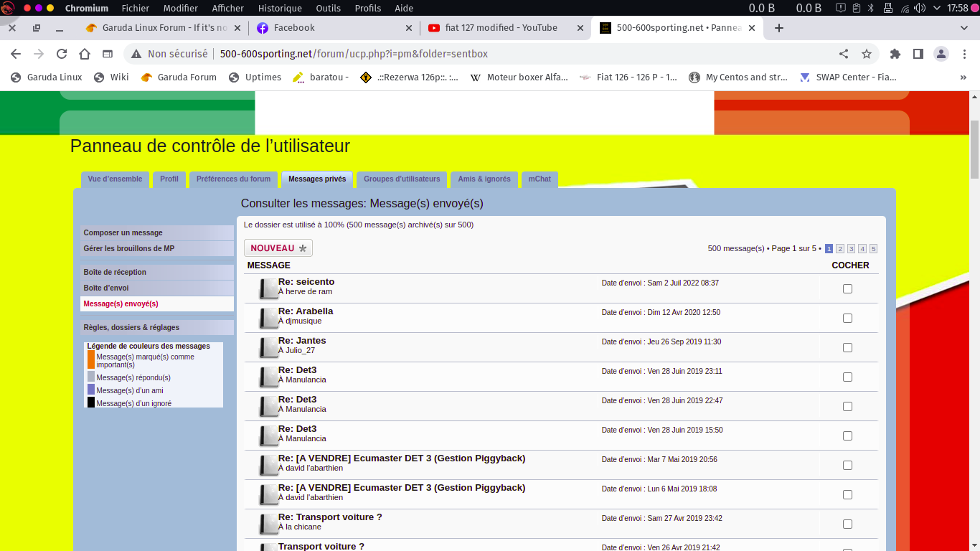Viewport: 980px width, 551px height.
Task: Open the browser home page
Action: point(85,54)
